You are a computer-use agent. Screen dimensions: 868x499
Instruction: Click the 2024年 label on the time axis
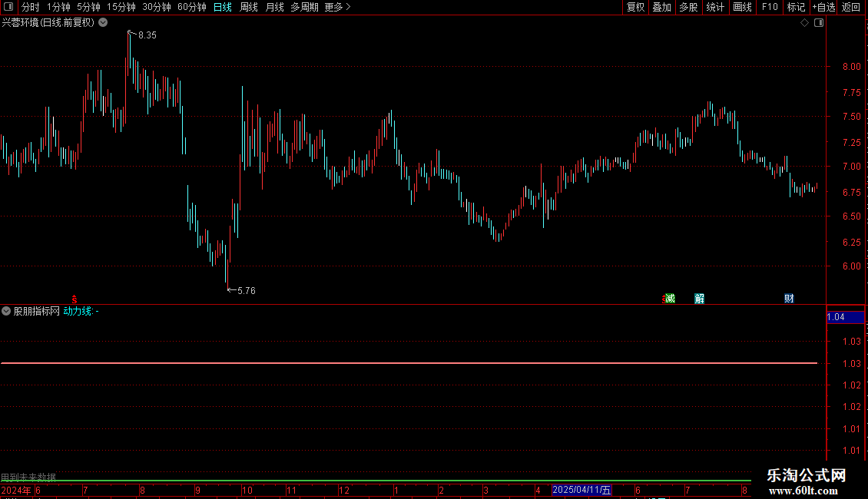click(x=16, y=490)
